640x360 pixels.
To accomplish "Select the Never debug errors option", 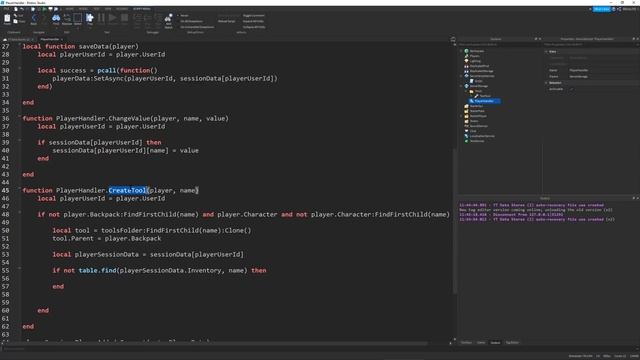I will (x=183, y=16).
